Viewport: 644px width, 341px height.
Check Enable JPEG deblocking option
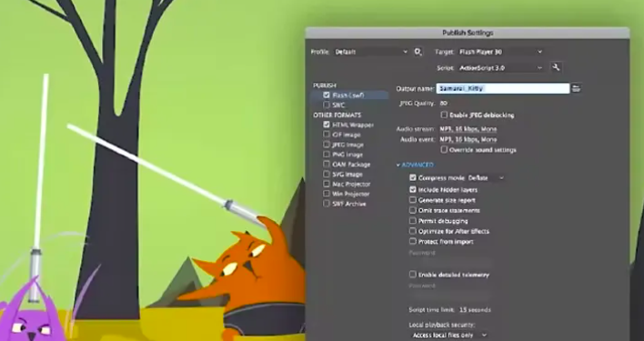point(444,115)
